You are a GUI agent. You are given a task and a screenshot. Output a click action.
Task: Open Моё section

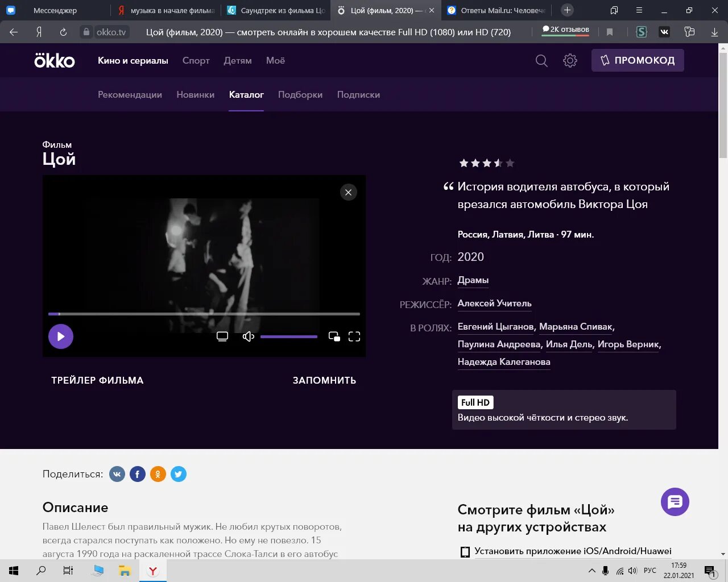(x=275, y=60)
